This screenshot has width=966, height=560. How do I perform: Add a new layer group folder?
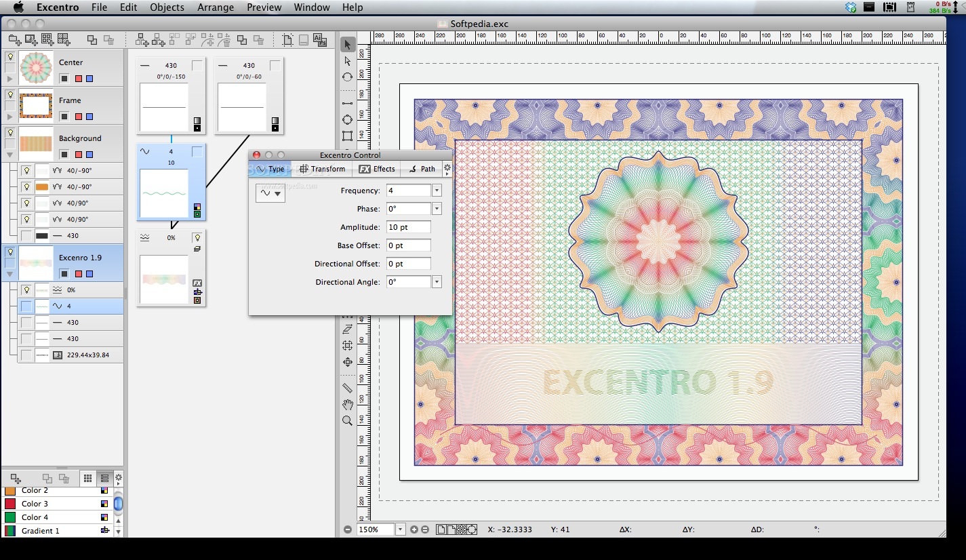pyautogui.click(x=15, y=40)
